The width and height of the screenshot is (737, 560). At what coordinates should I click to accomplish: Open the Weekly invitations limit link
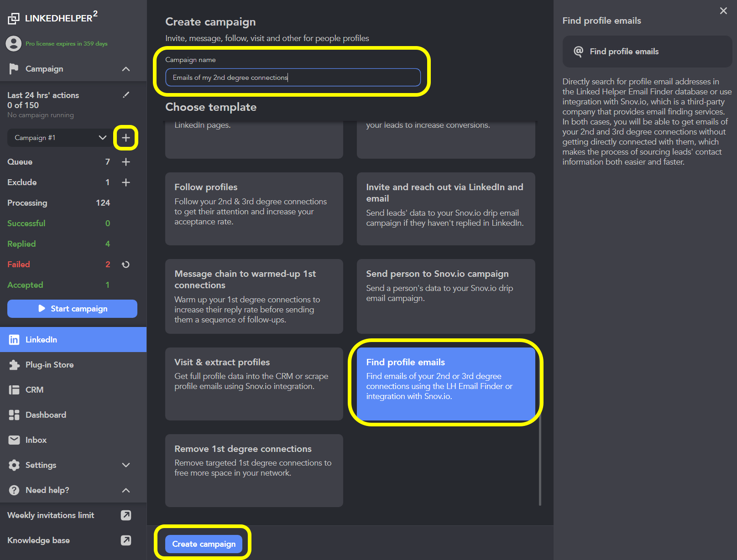(x=51, y=515)
